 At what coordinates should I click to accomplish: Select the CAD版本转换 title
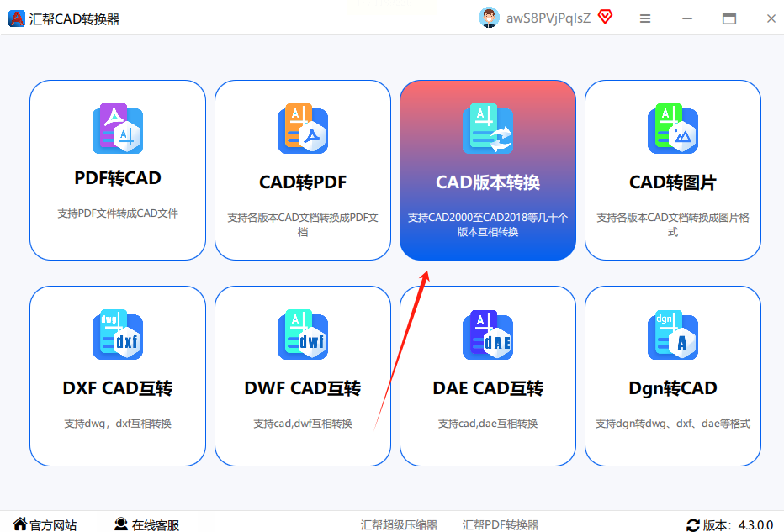click(488, 182)
